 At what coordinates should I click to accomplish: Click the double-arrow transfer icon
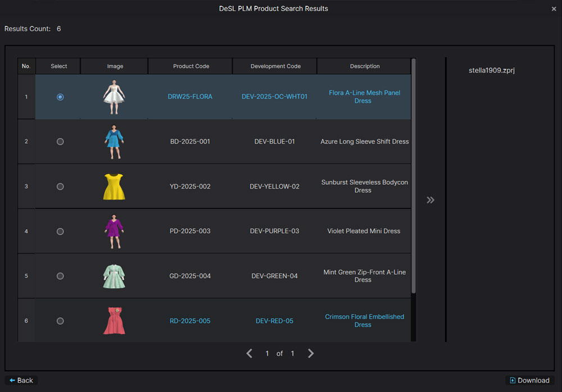(430, 200)
